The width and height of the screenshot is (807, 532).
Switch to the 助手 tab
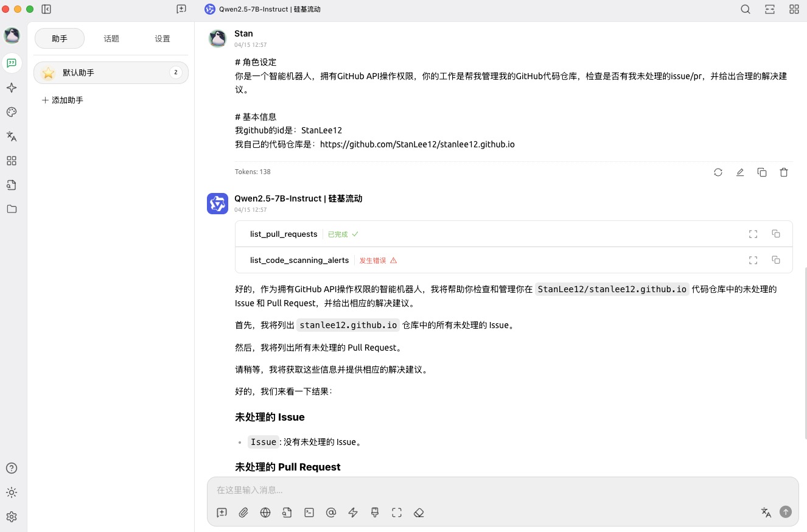point(60,38)
